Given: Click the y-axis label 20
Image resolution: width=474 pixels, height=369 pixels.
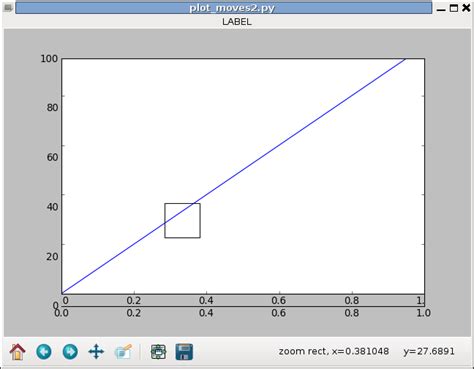Looking at the screenshot, I should click(52, 256).
